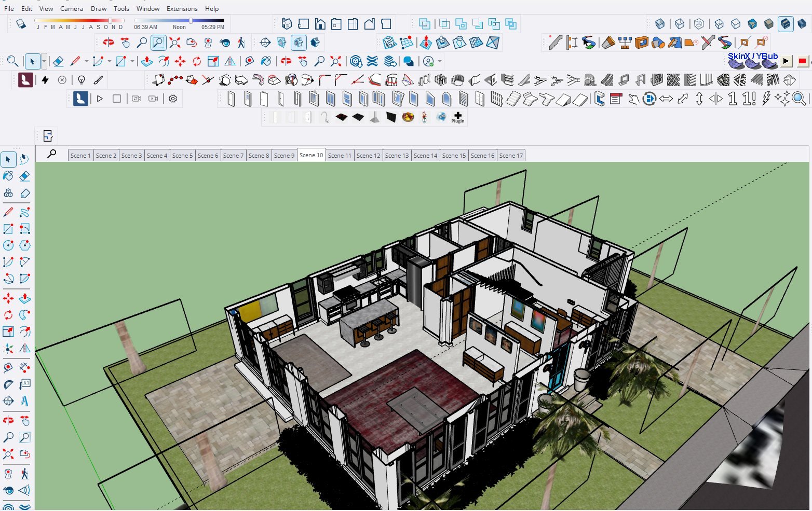Choose the Flip tool in the top toolbar

230,61
